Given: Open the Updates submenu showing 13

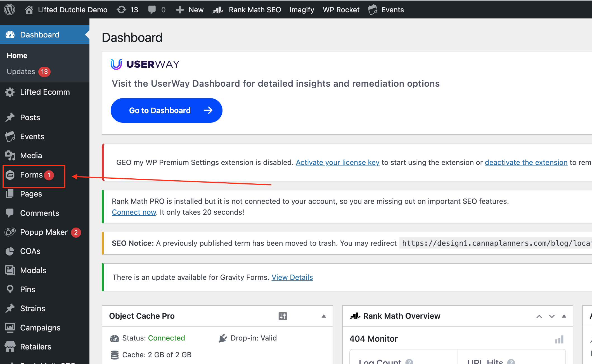Looking at the screenshot, I should pyautogui.click(x=21, y=72).
